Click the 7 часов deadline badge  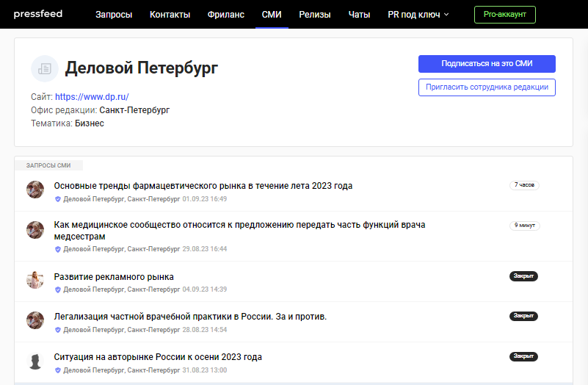coord(524,185)
